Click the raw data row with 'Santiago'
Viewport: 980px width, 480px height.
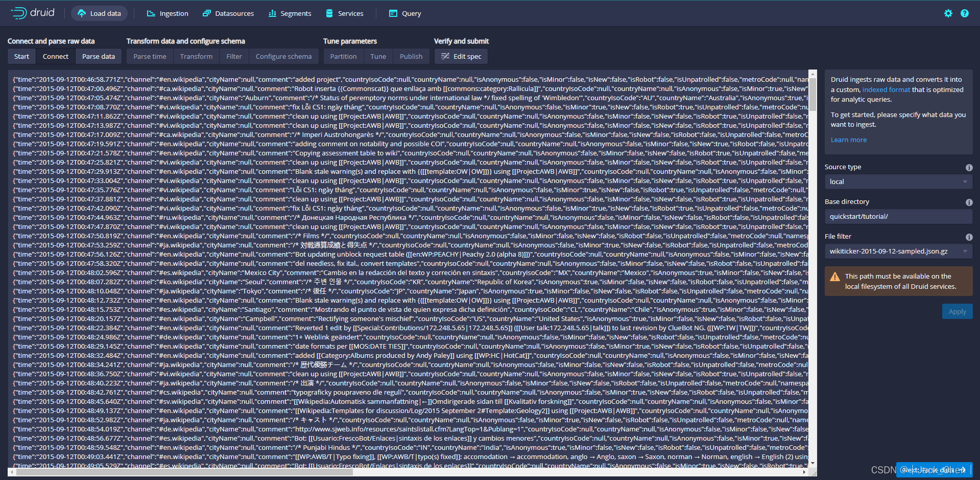pyautogui.click(x=410, y=309)
